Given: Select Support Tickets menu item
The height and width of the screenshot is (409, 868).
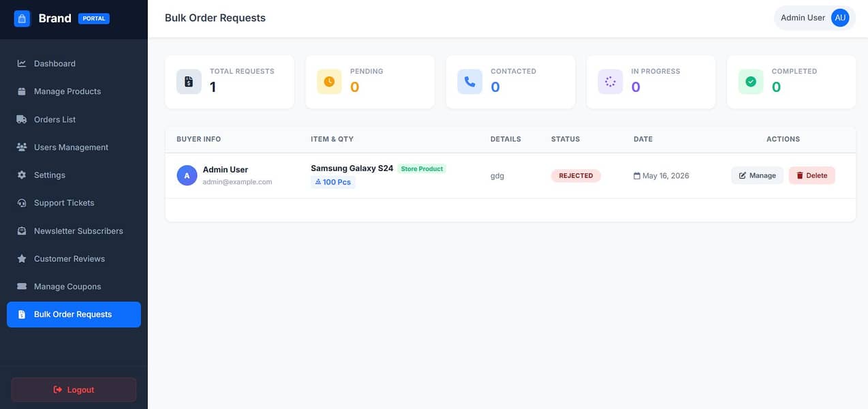Looking at the screenshot, I should [74, 203].
